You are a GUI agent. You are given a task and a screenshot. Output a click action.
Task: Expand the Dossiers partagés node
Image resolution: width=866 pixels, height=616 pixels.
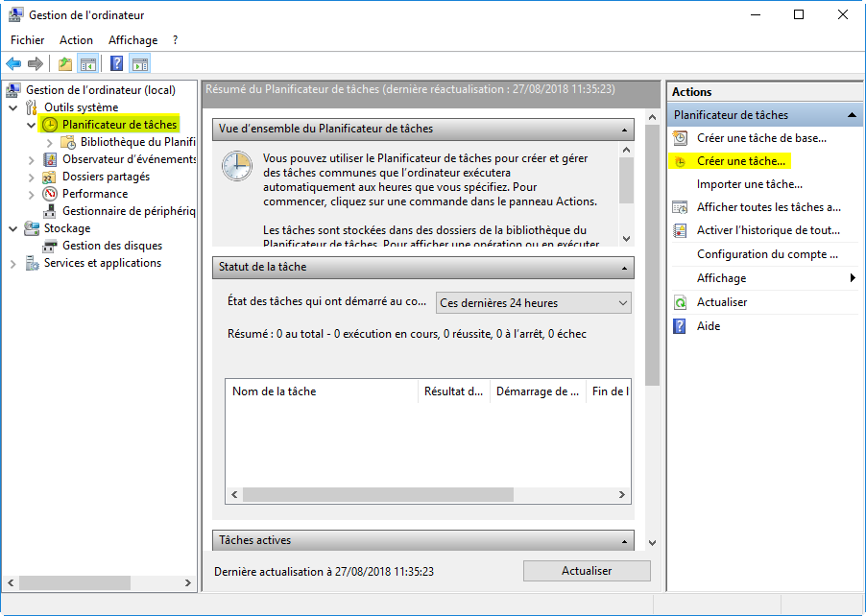point(32,178)
